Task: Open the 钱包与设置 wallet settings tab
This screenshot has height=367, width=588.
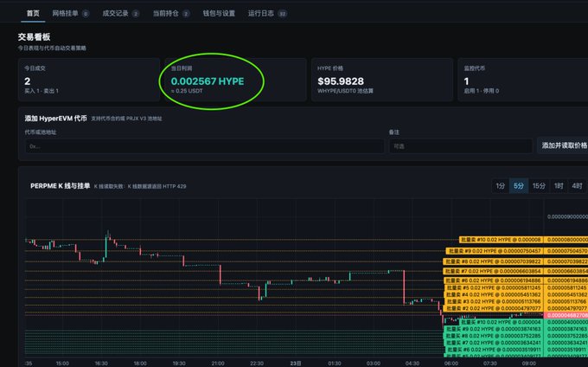Action: coord(219,14)
